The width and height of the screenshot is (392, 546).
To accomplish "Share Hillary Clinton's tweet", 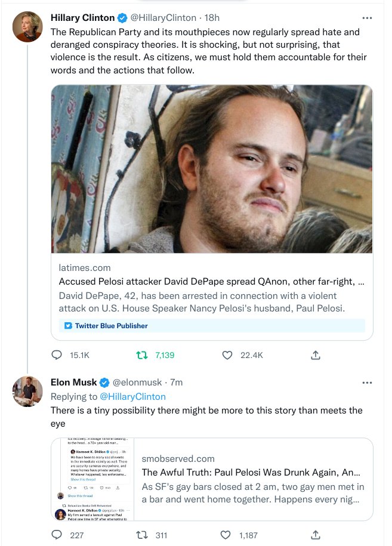I will [x=316, y=355].
